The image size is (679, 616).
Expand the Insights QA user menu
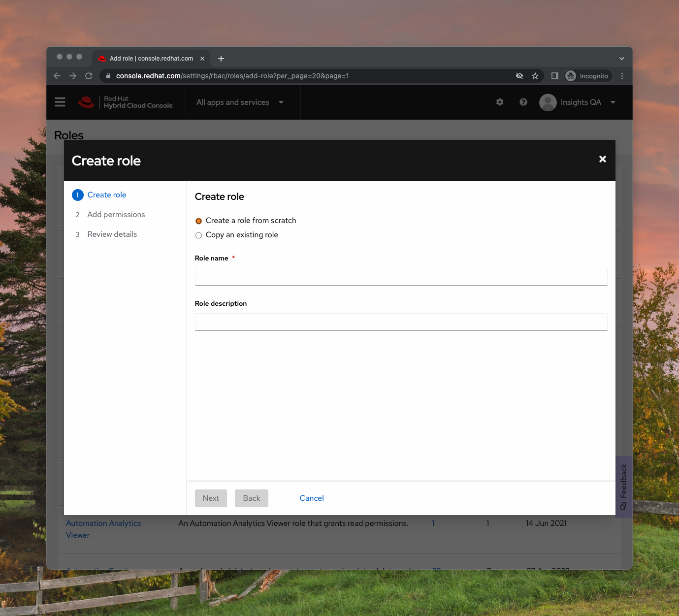613,102
